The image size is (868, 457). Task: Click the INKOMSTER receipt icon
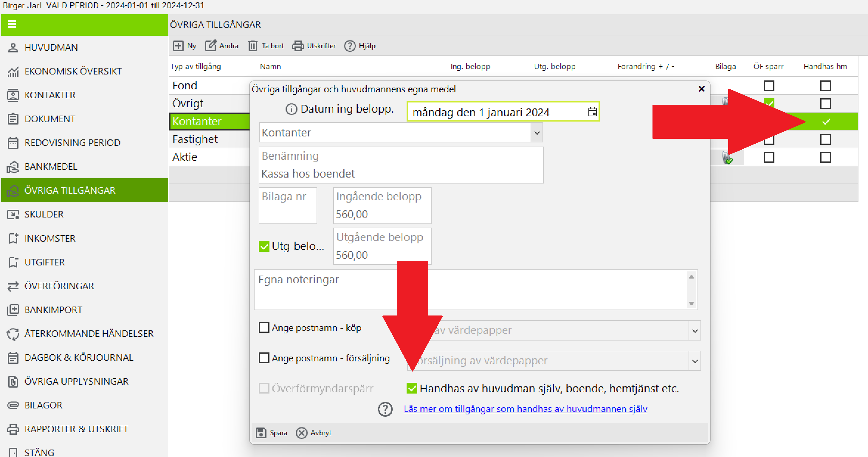pos(13,238)
